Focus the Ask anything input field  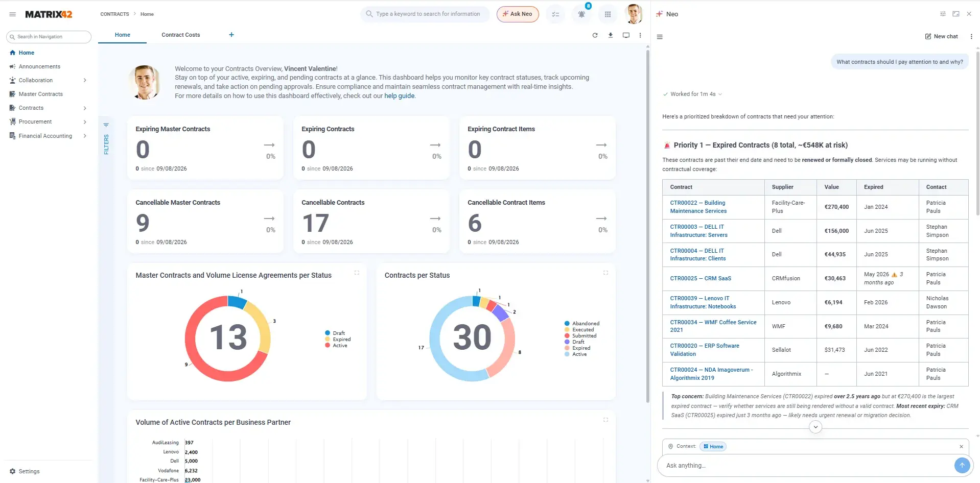click(806, 465)
